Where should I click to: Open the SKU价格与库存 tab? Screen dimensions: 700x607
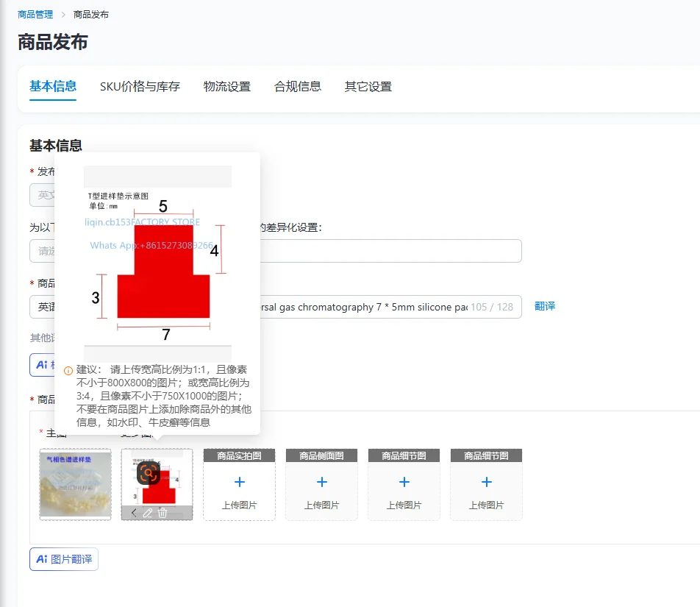click(140, 86)
